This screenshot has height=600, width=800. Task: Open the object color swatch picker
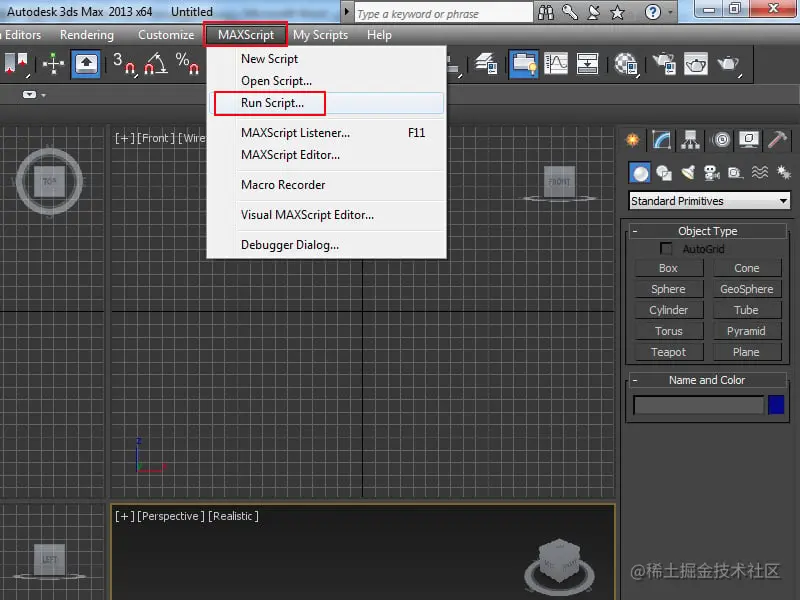(x=779, y=404)
